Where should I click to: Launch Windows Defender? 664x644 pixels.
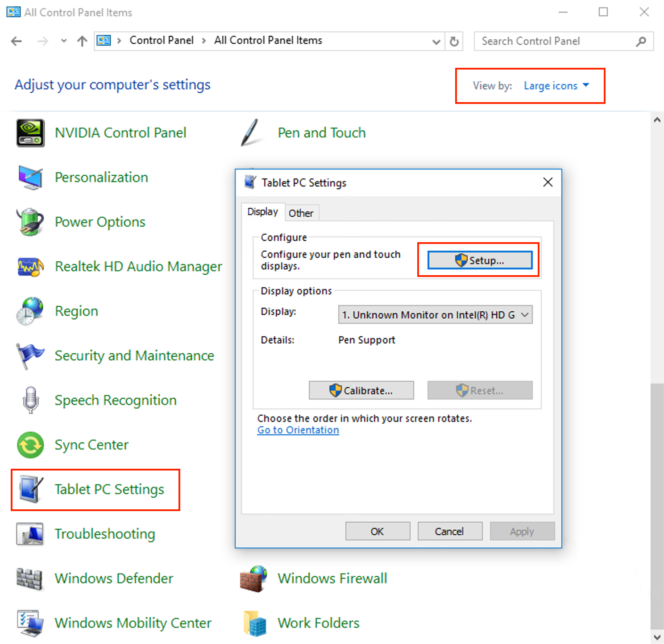114,578
